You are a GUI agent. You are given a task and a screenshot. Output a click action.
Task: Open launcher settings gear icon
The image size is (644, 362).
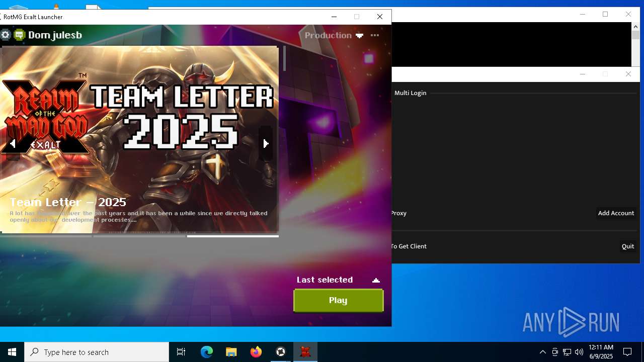tap(6, 35)
